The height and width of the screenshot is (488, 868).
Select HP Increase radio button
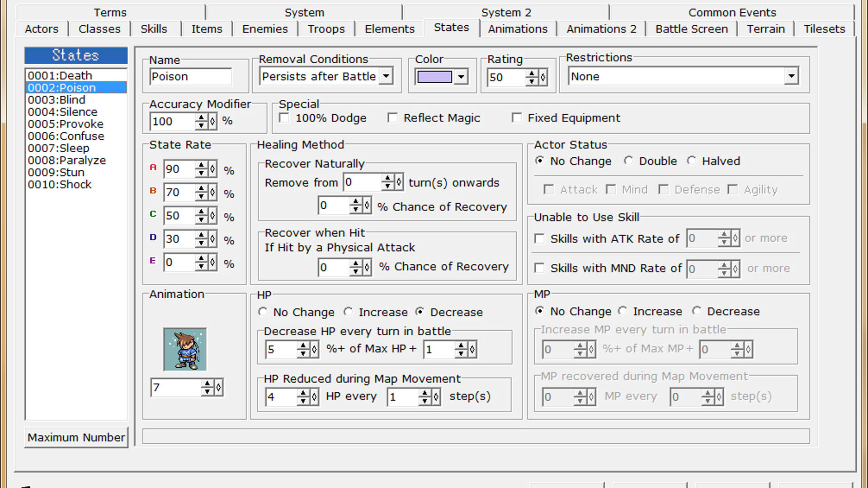[348, 312]
